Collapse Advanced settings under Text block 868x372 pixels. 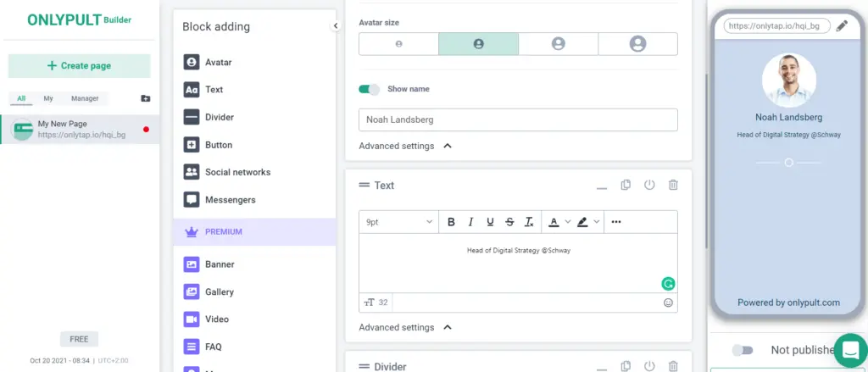(x=448, y=327)
